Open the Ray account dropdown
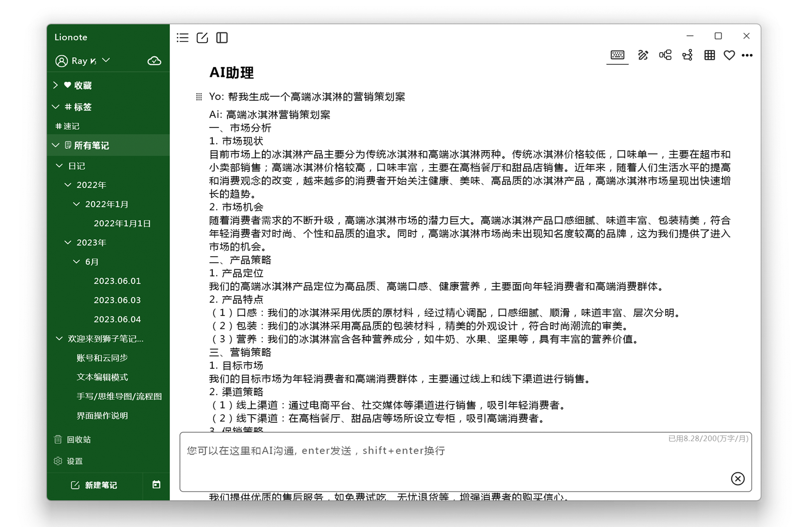Screen dimensions: 812x527 coord(106,60)
